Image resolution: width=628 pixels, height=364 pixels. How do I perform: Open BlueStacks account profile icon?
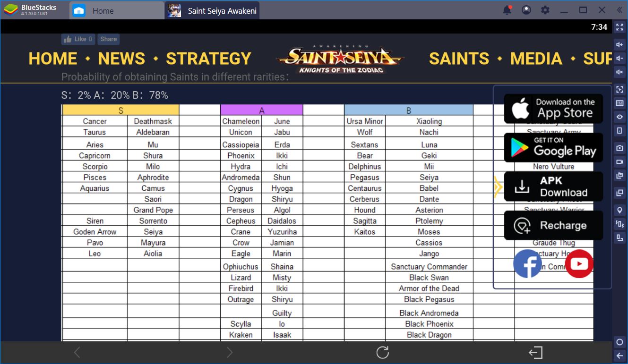(x=526, y=10)
